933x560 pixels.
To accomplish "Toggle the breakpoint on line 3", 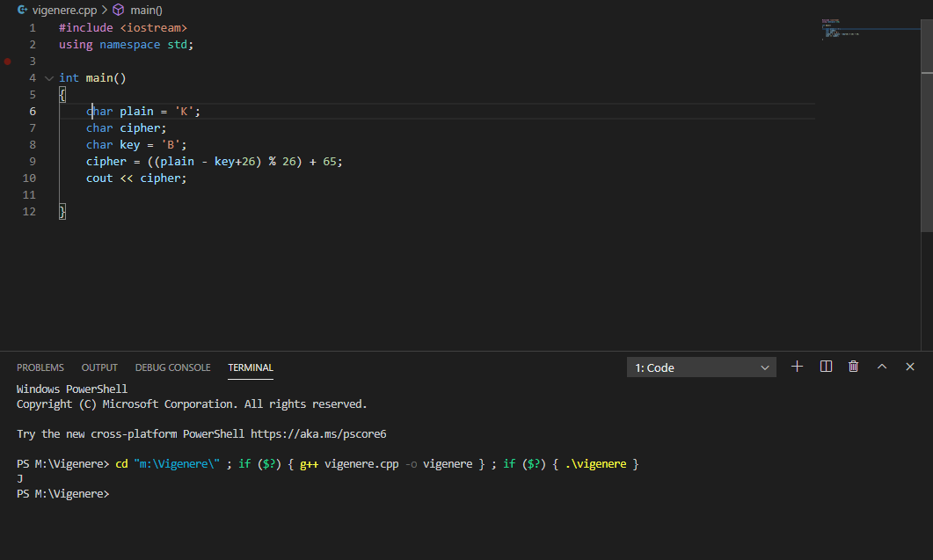I will pos(8,62).
